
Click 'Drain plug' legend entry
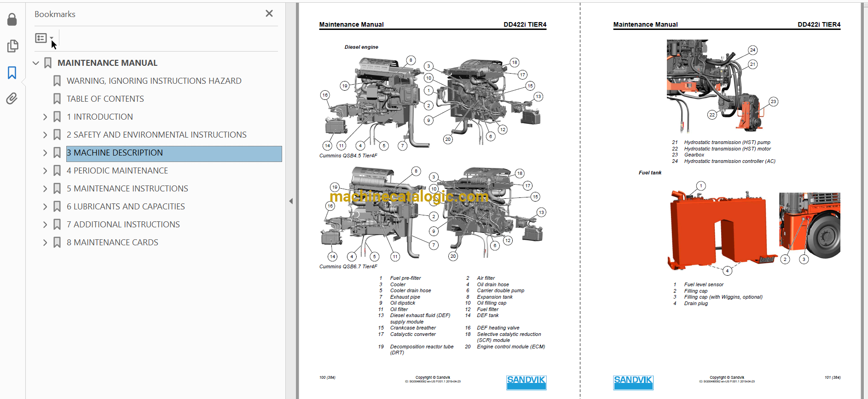coord(696,303)
